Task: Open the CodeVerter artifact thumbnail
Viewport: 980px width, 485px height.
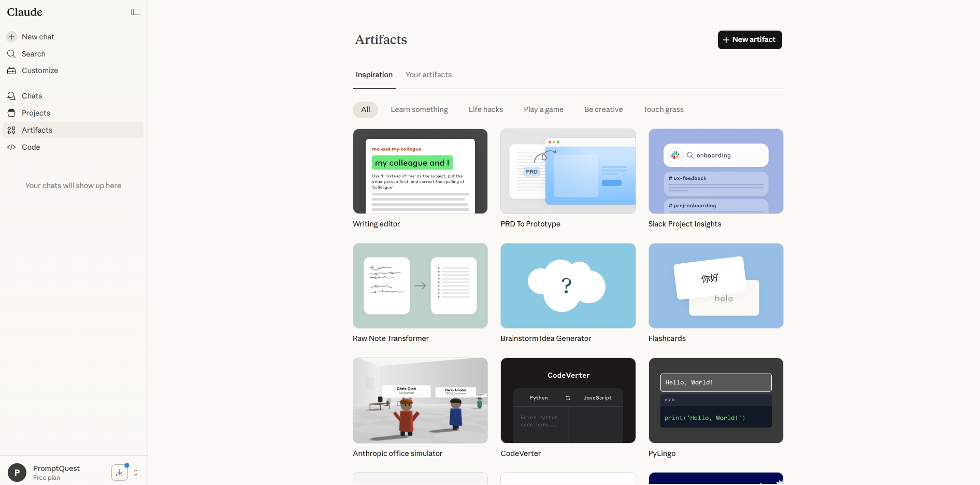Action: click(x=568, y=400)
